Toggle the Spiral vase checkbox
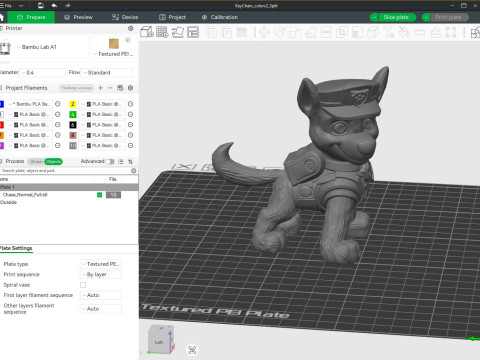Viewport: 480px width, 360px height. click(x=83, y=285)
